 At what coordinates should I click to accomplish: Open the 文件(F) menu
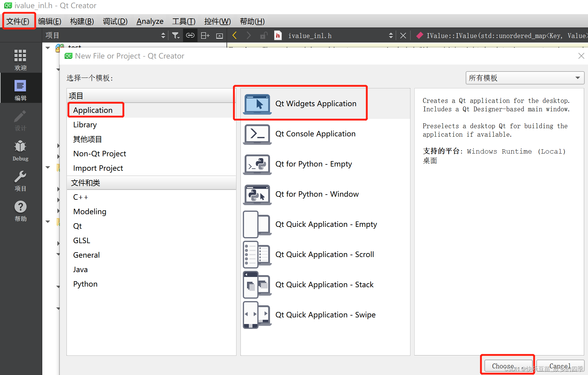[x=18, y=21]
